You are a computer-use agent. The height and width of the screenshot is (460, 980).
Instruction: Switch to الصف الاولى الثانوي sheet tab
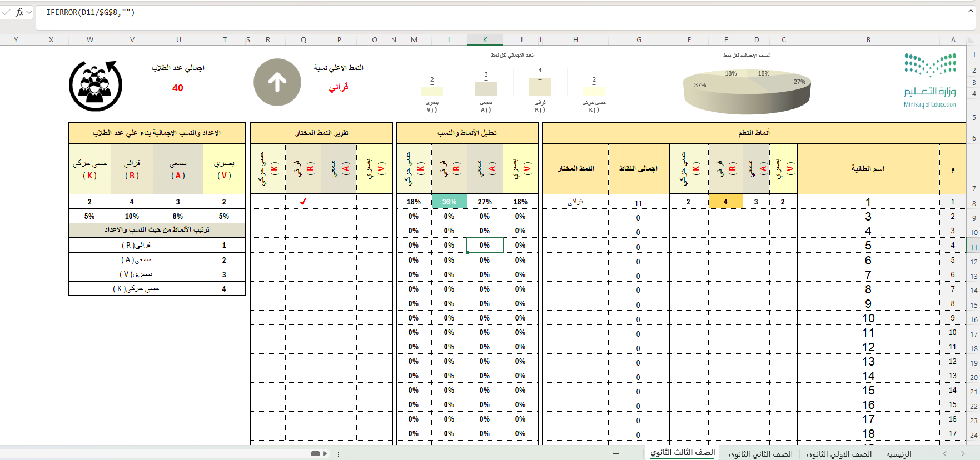[x=839, y=454]
